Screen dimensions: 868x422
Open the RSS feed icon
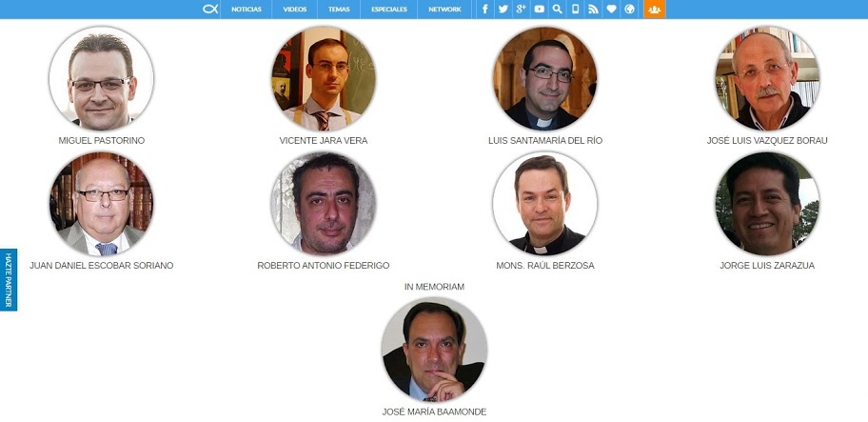pyautogui.click(x=593, y=9)
